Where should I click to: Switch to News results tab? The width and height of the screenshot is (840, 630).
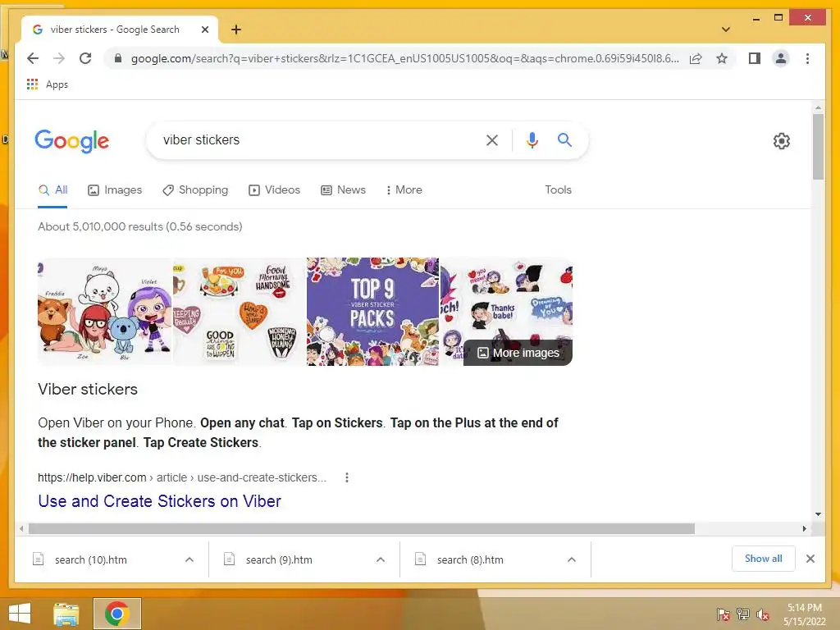(x=343, y=190)
